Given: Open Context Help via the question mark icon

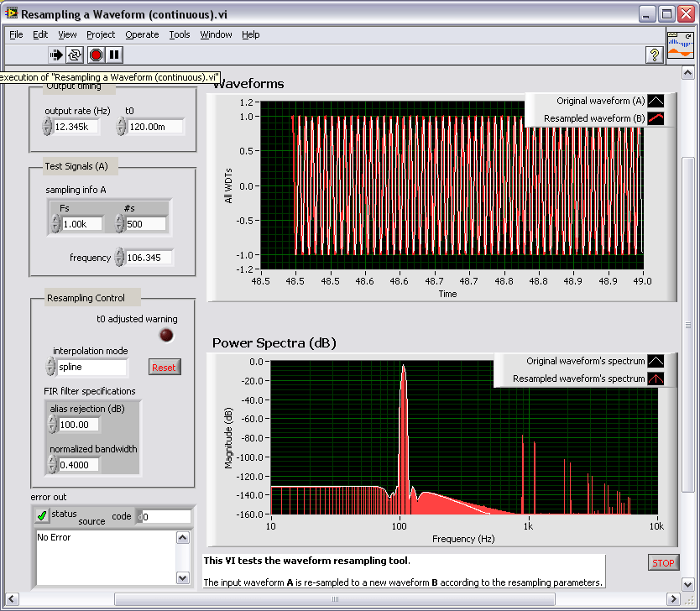Looking at the screenshot, I should [656, 55].
